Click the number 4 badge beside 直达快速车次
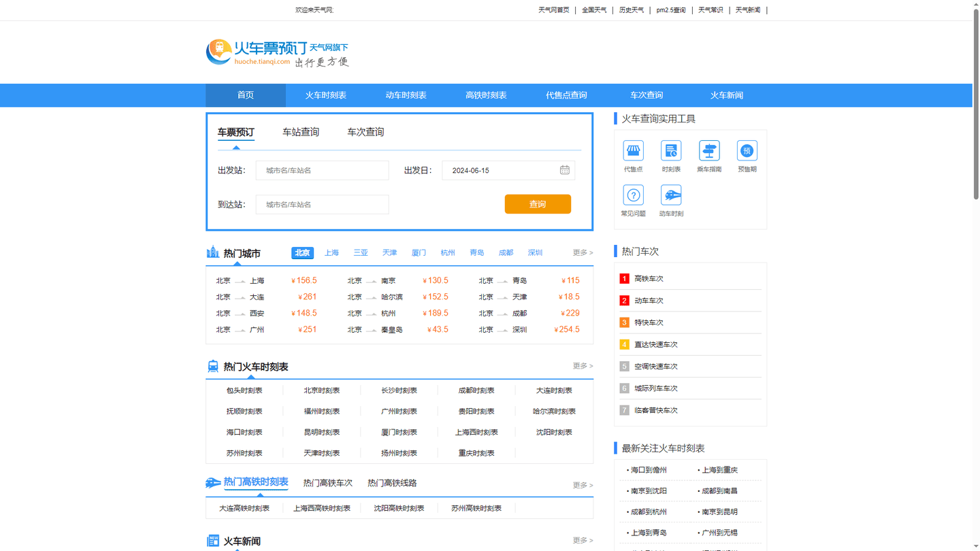 pyautogui.click(x=624, y=344)
